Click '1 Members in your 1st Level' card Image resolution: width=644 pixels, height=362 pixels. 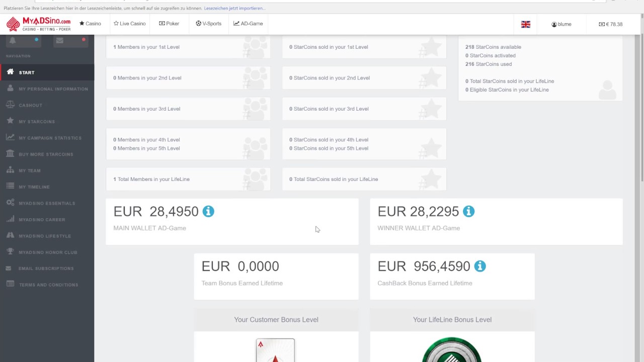point(188,47)
